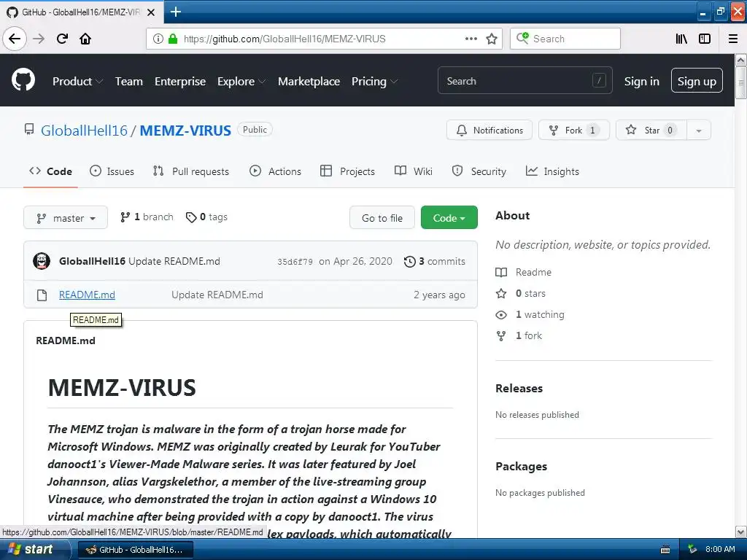Viewport: 747px width, 560px height.
Task: Close the GitHub browser tab
Action: click(x=151, y=12)
